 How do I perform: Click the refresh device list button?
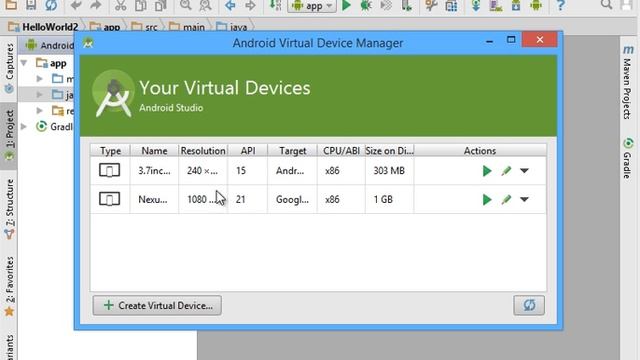point(529,305)
